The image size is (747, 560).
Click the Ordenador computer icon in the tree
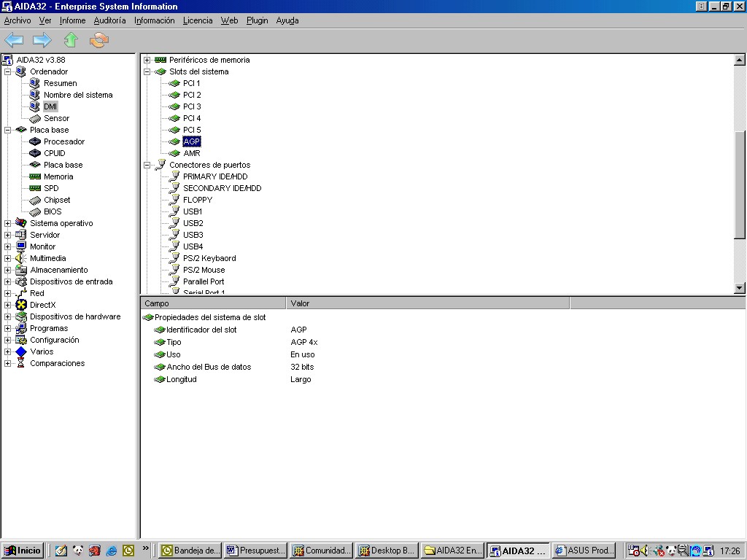(21, 71)
